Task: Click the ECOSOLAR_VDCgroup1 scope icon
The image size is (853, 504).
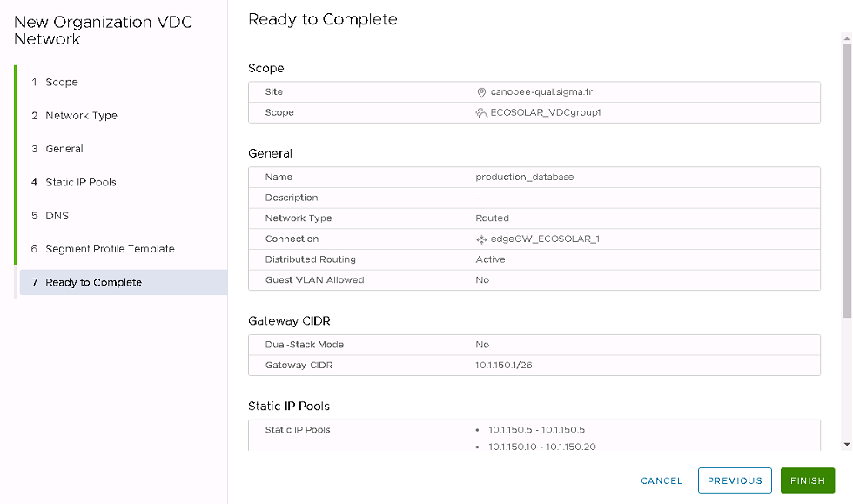Action: pos(481,112)
